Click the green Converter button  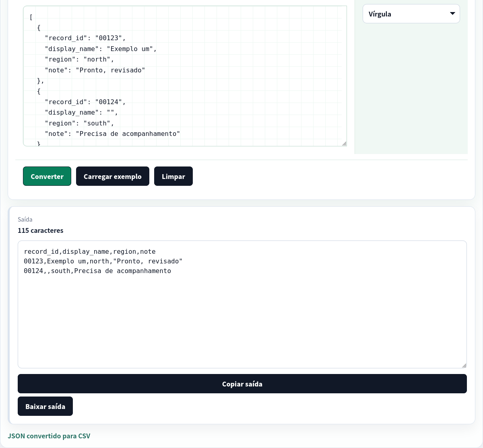(47, 176)
